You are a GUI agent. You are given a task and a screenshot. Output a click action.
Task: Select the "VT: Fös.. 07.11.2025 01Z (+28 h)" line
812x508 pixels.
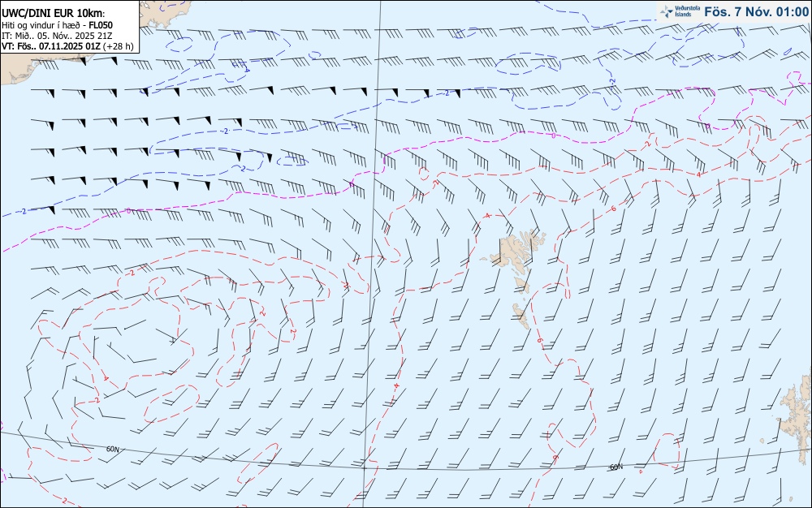tap(67, 46)
